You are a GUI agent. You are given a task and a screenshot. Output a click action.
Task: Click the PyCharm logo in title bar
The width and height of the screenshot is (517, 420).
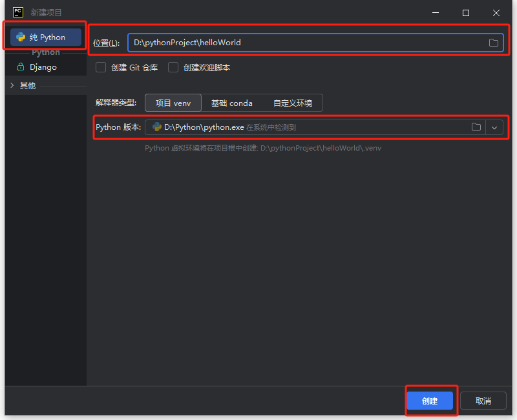click(18, 12)
